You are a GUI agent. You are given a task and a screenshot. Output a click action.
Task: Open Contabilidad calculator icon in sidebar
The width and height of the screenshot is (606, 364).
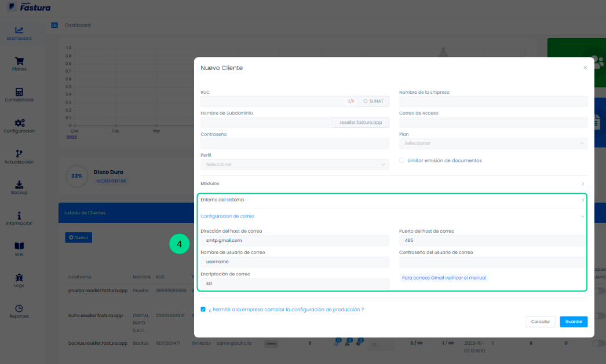click(19, 93)
